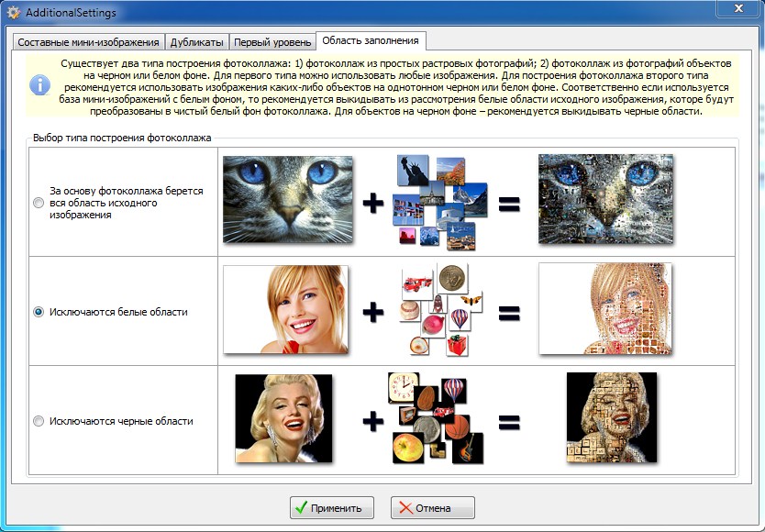Open the 'Дубликаты' tab
The image size is (765, 532).
tap(196, 42)
